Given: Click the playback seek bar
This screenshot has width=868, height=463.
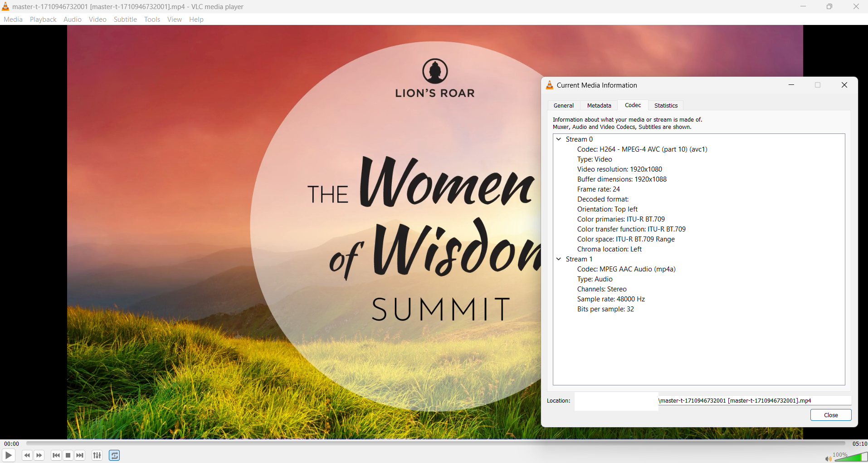Looking at the screenshot, I should coord(435,443).
